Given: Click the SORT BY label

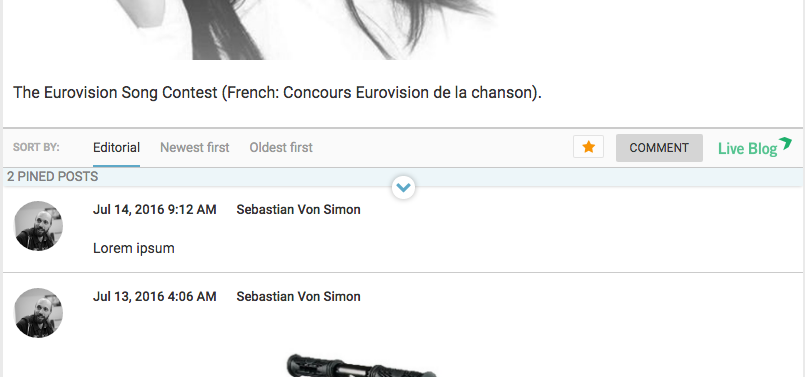Looking at the screenshot, I should click(36, 147).
